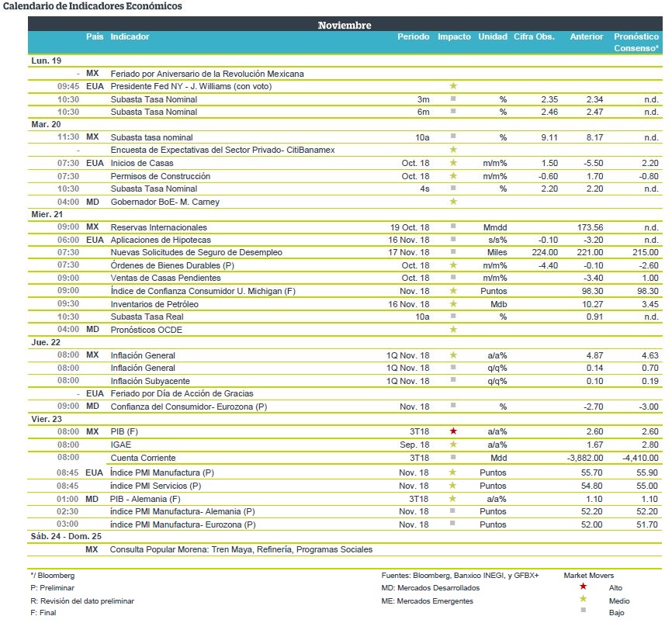Click the R: Revisión del dato preliminar footnote

coord(82,601)
